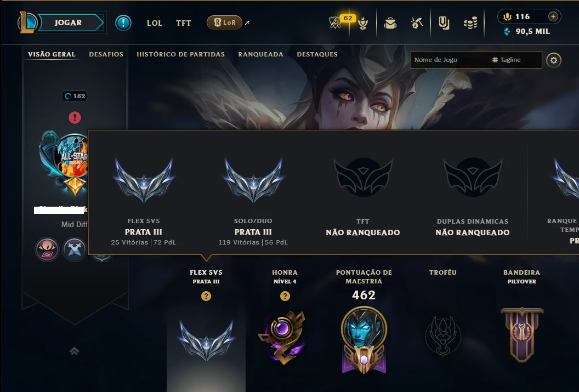Click the TFT navigation link
579x392 pixels.
[184, 23]
